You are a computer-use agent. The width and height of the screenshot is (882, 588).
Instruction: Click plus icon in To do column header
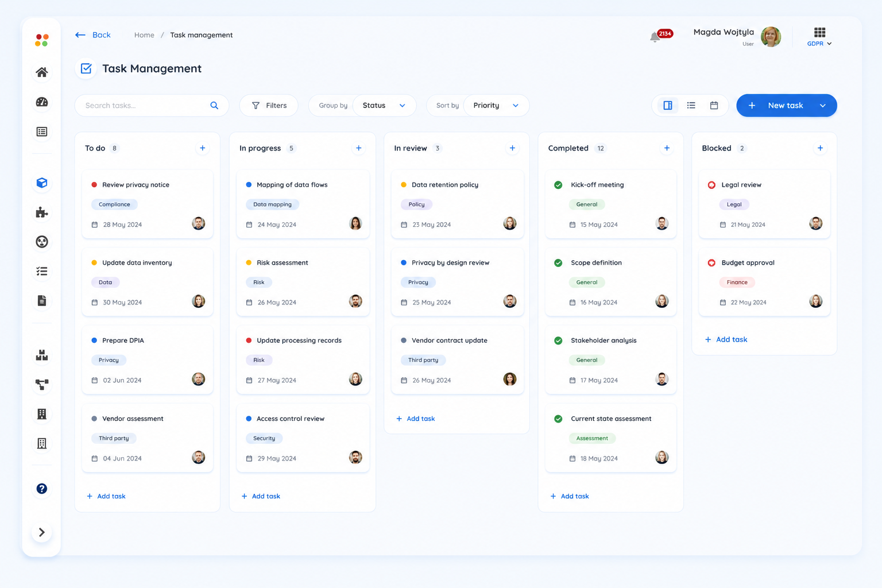[x=203, y=148]
